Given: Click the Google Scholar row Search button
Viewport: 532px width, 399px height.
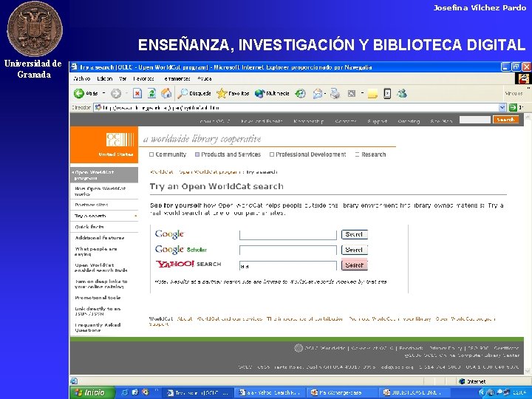Looking at the screenshot, I should click(x=355, y=250).
